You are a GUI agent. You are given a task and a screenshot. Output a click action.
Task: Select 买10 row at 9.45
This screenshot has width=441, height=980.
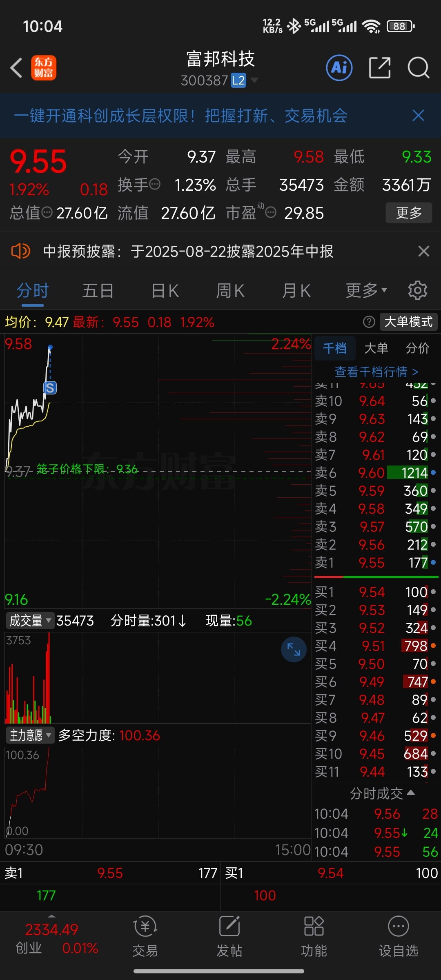tap(376, 754)
